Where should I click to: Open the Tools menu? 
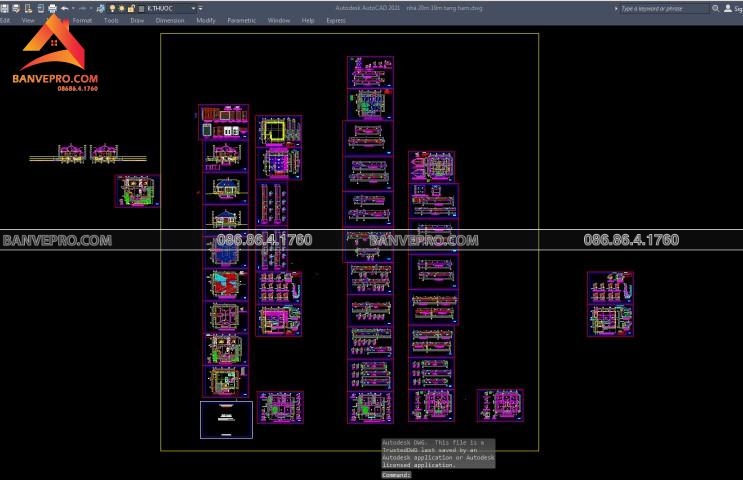111,20
